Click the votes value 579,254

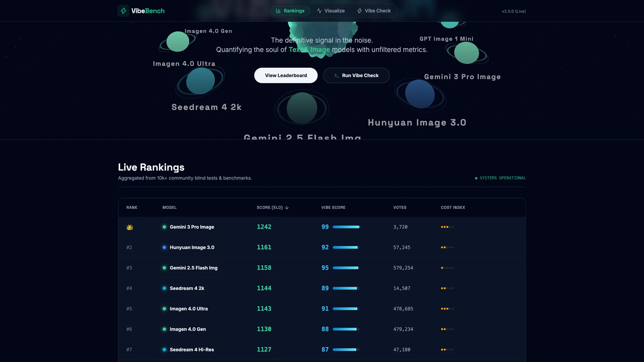coord(403,268)
